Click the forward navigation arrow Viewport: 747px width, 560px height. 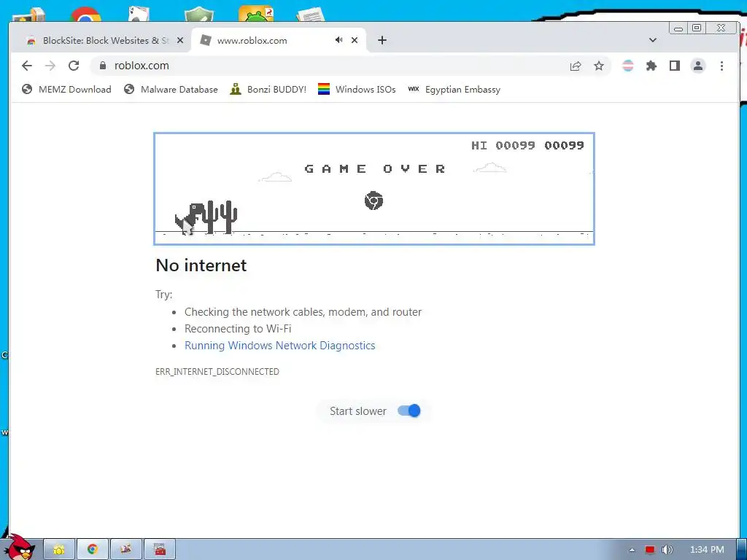coord(50,66)
